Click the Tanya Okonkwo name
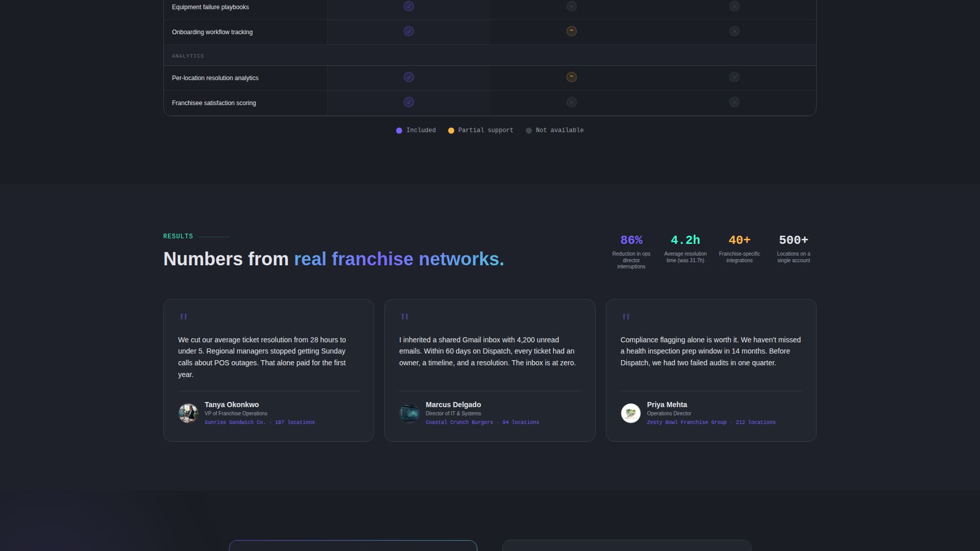 click(232, 405)
